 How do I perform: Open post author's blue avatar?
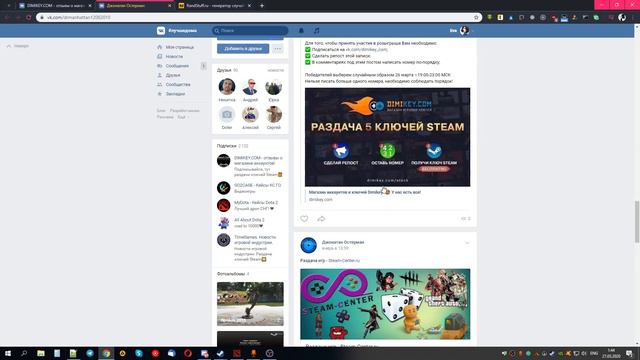pyautogui.click(x=309, y=245)
